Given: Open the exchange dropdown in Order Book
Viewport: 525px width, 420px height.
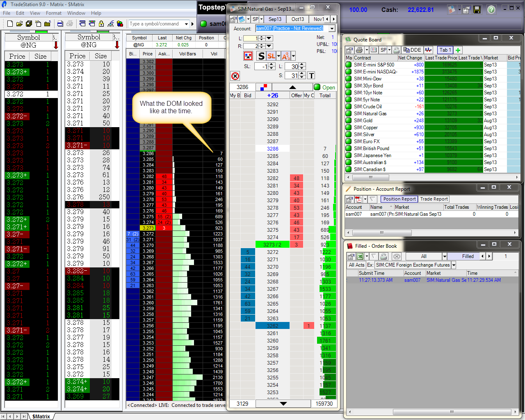Looking at the screenshot, I should 454,265.
